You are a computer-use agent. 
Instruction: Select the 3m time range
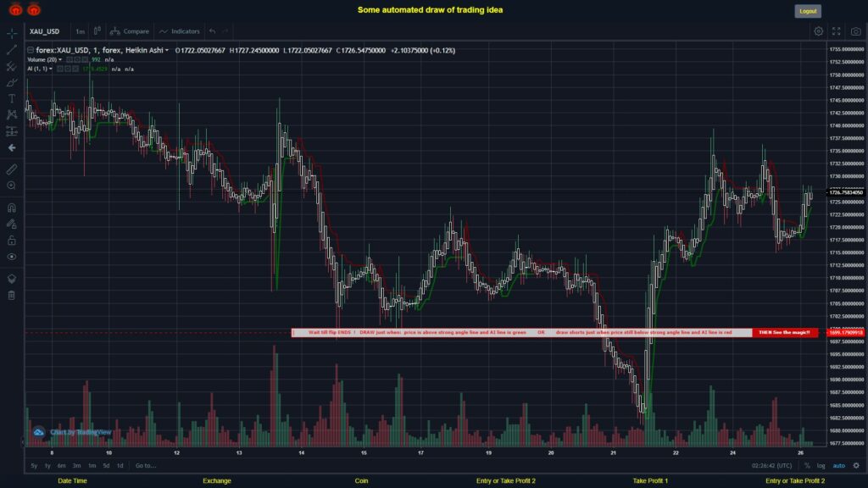coord(77,466)
